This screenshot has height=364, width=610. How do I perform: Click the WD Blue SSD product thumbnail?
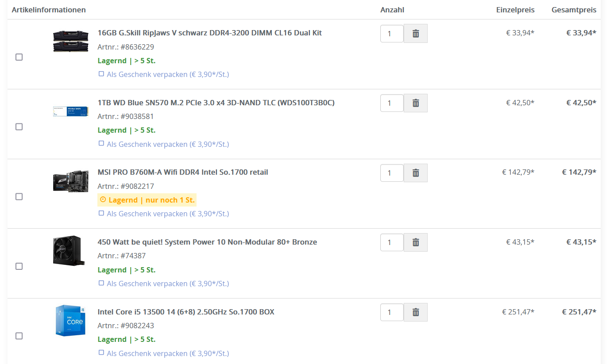pyautogui.click(x=70, y=111)
